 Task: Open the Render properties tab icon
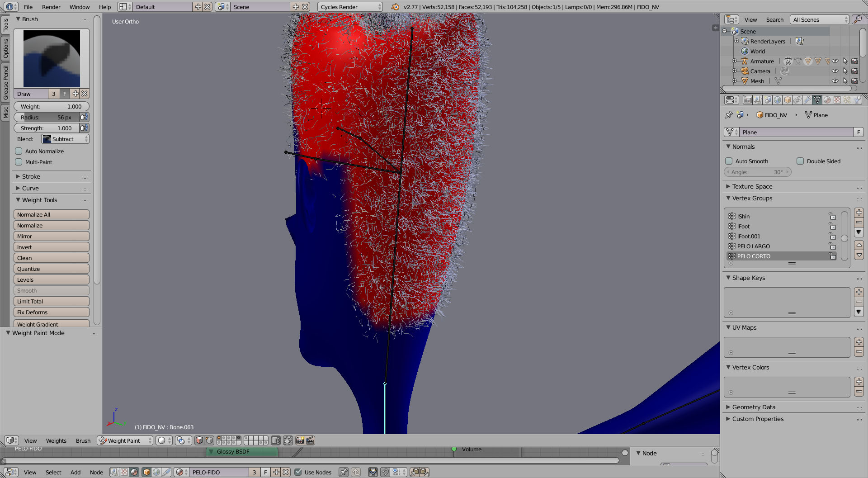(748, 100)
